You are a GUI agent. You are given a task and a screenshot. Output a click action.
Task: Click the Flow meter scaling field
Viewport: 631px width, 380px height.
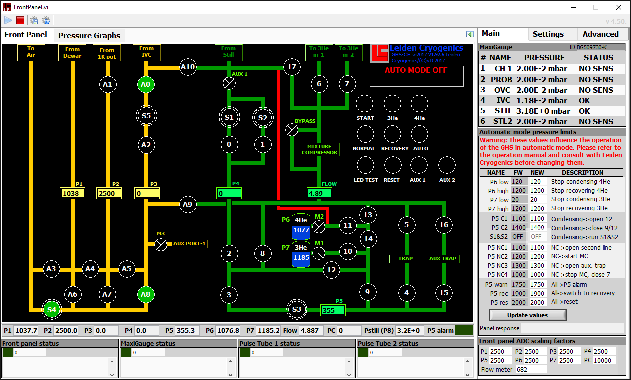click(x=530, y=369)
